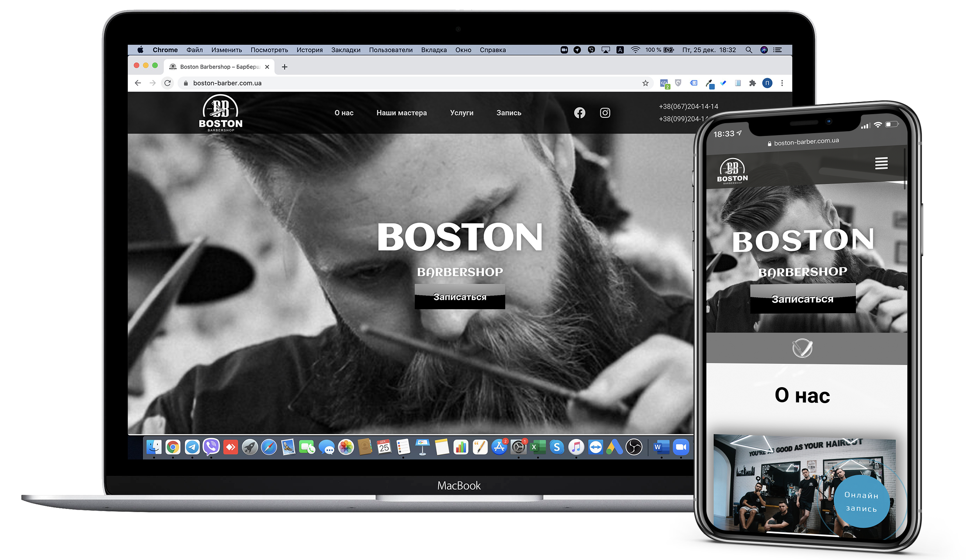Open Spotlight search in menu bar

click(749, 50)
